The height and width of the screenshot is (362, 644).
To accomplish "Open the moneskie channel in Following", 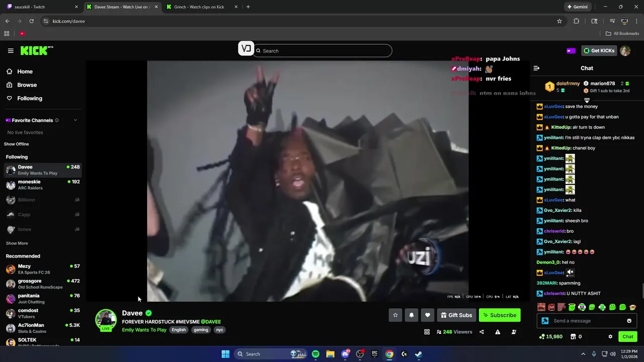I will (x=43, y=185).
